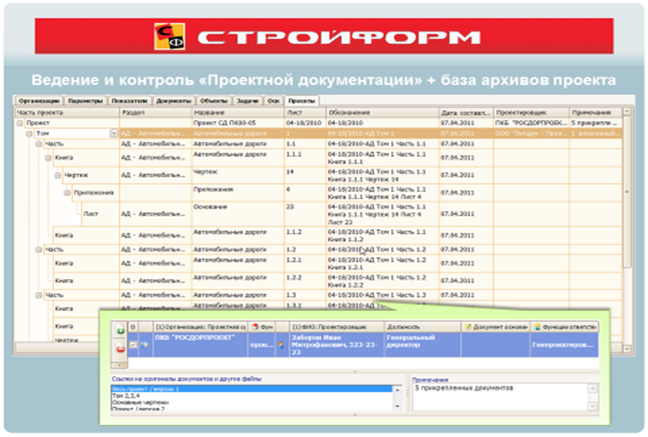648x437 pixels.
Task: Select the Проекты tab
Action: point(302,101)
